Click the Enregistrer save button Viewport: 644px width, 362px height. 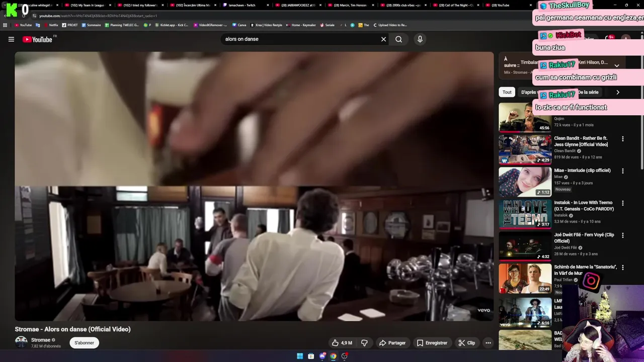point(432,343)
